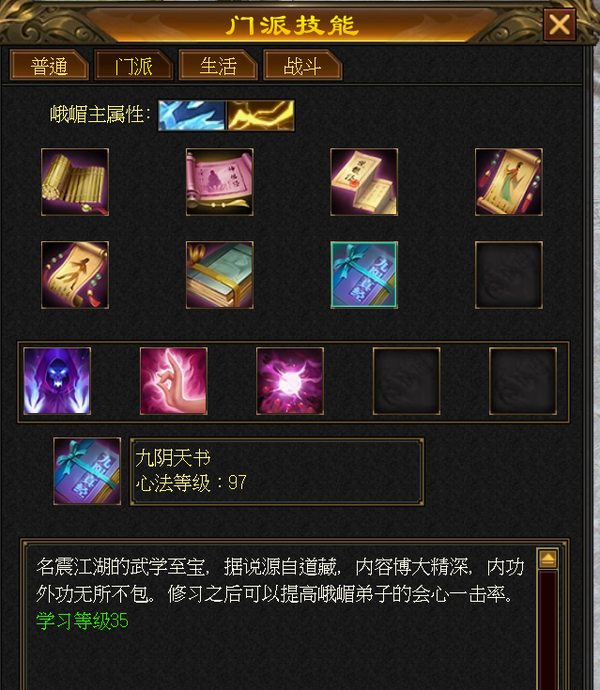
Task: Switch to the 普通 tab
Action: point(49,66)
